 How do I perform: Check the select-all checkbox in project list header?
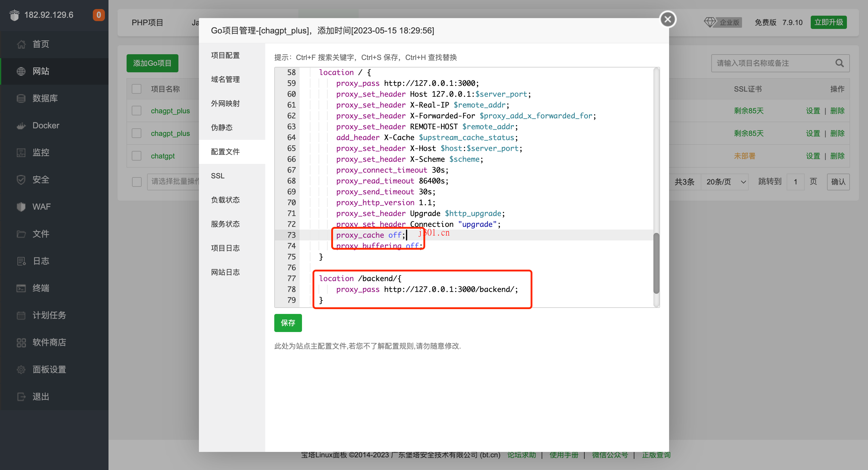pos(137,89)
